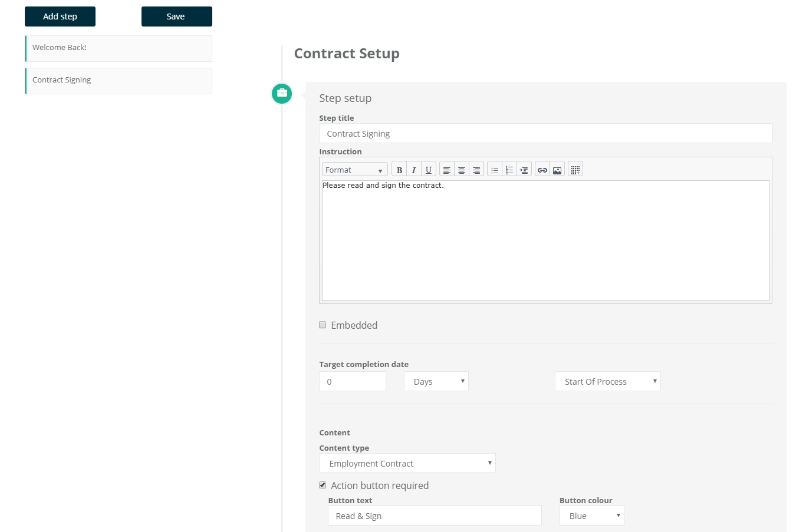Align instruction text right

pyautogui.click(x=476, y=170)
